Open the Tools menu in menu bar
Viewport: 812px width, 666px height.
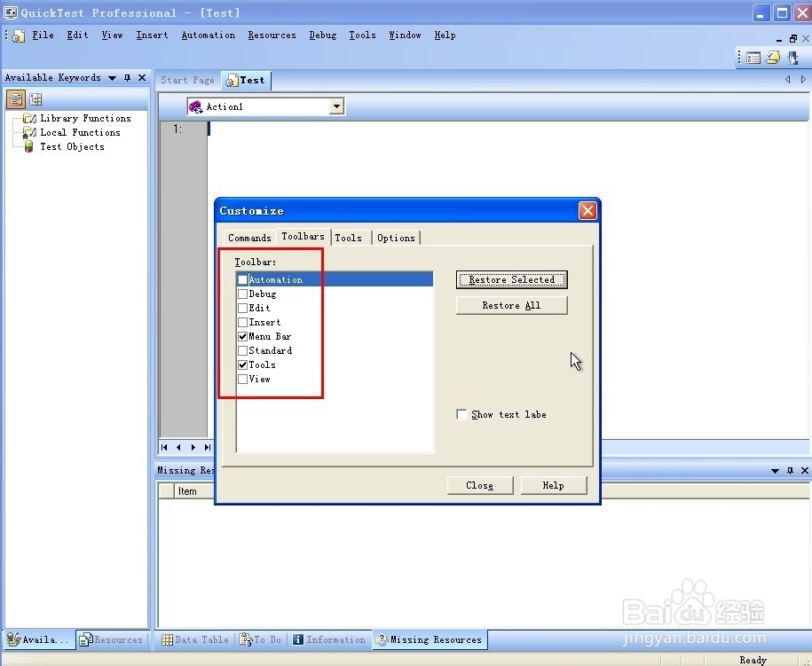tap(362, 35)
